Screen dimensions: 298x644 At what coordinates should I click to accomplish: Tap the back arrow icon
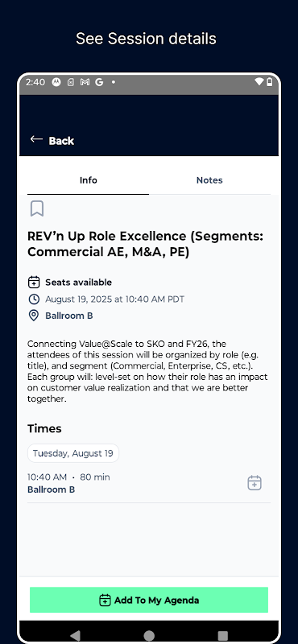[36, 139]
